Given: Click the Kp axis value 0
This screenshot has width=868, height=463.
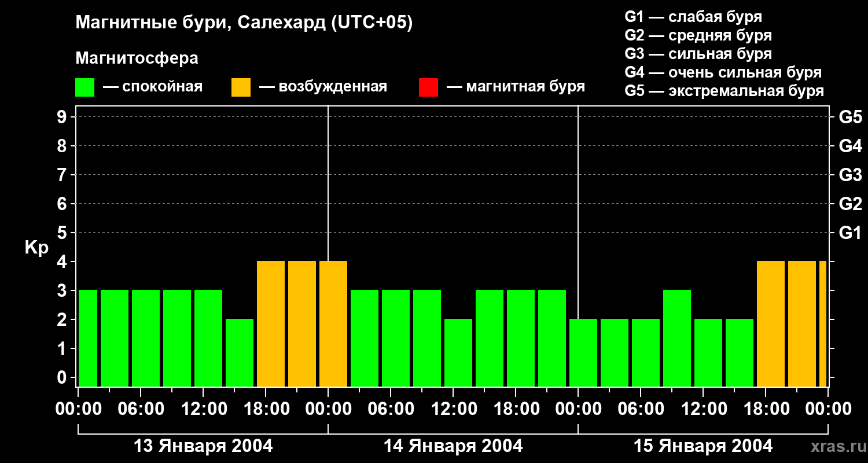Looking at the screenshot, I should coord(63,377).
